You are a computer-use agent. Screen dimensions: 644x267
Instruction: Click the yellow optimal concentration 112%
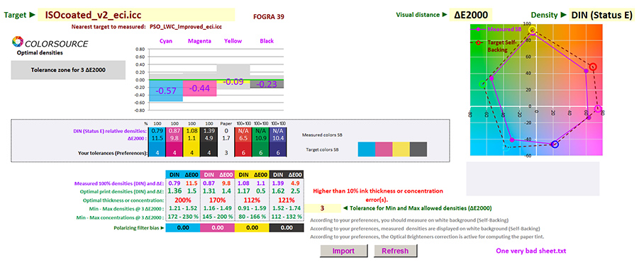[252, 200]
